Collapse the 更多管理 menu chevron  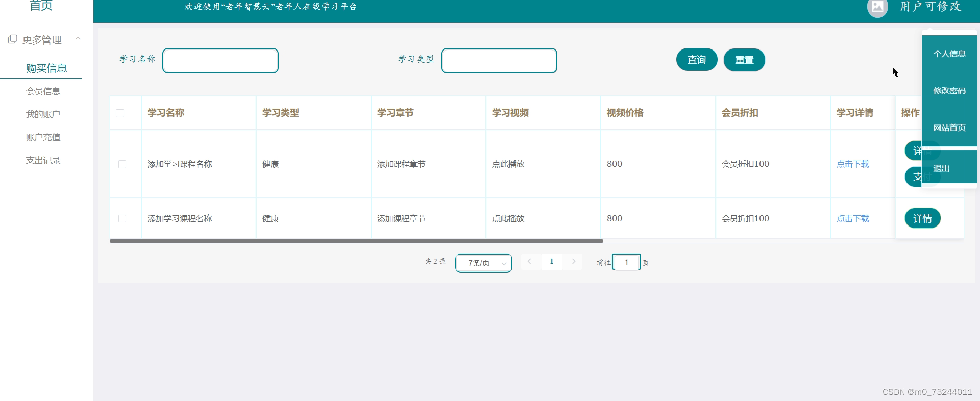click(78, 38)
